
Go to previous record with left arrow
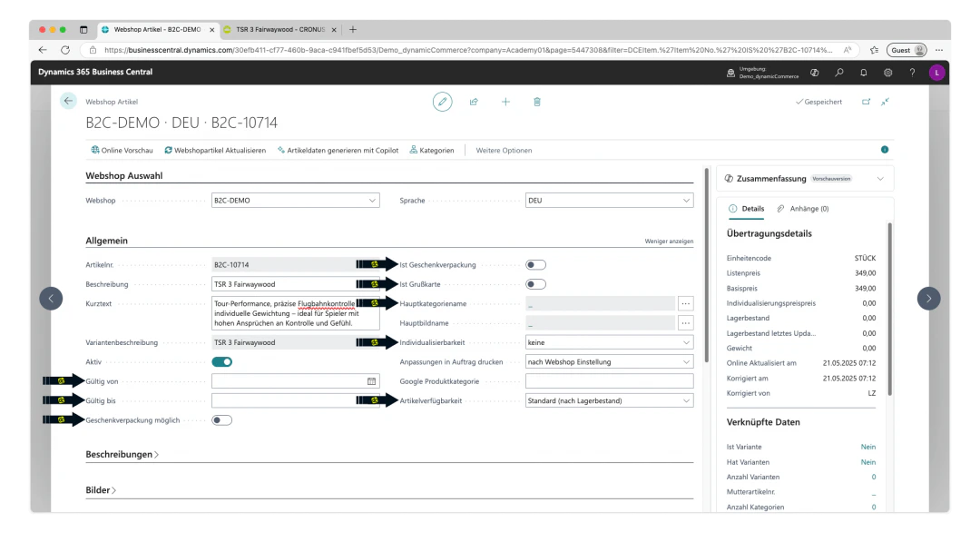(51, 298)
